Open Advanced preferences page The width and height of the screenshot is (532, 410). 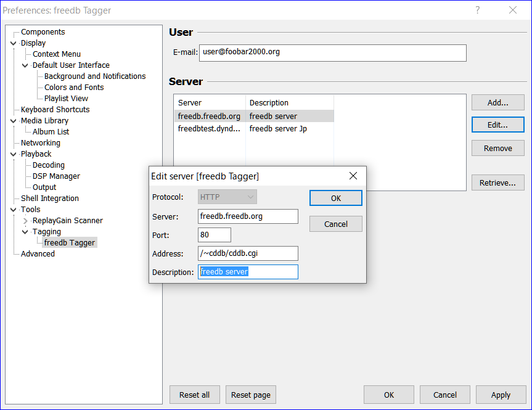coord(38,254)
